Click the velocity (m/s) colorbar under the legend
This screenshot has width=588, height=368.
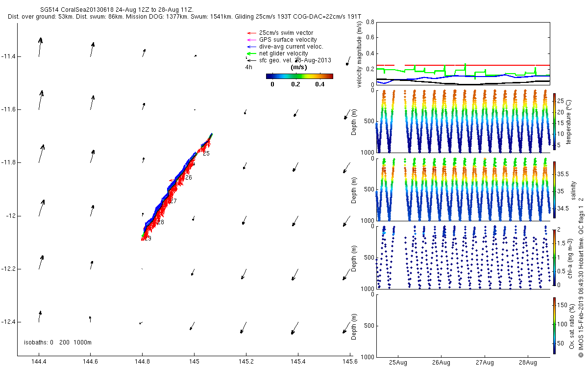[299, 76]
